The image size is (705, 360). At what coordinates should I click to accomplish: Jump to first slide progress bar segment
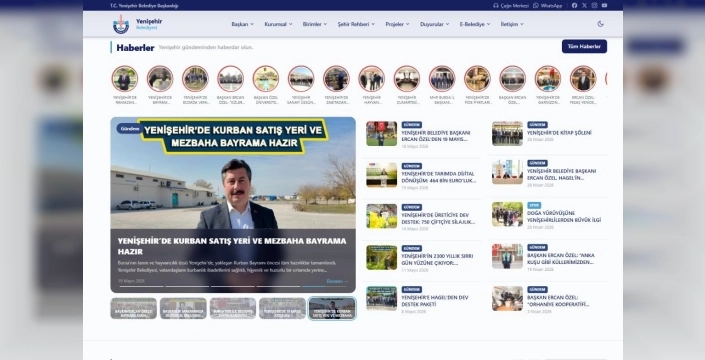click(x=141, y=286)
